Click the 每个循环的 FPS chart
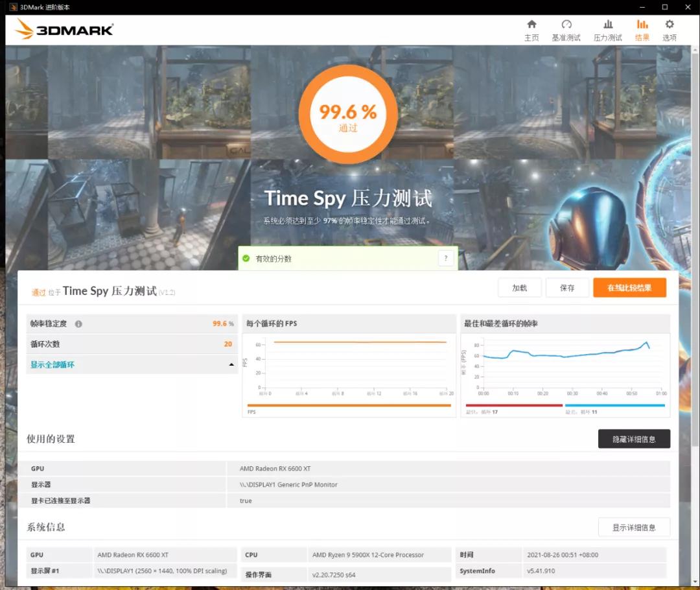Image resolution: width=700 pixels, height=590 pixels. click(x=349, y=375)
